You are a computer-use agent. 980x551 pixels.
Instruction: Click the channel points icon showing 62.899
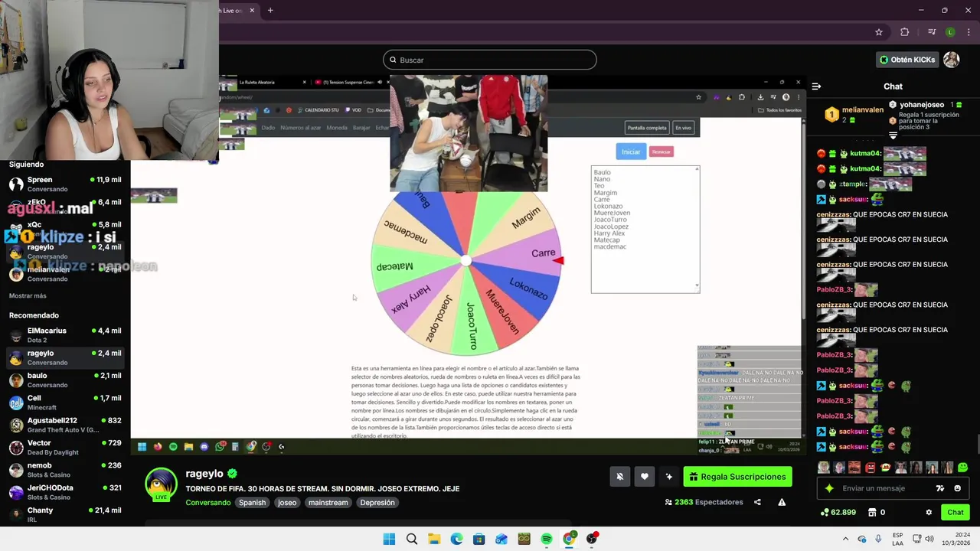838,513
